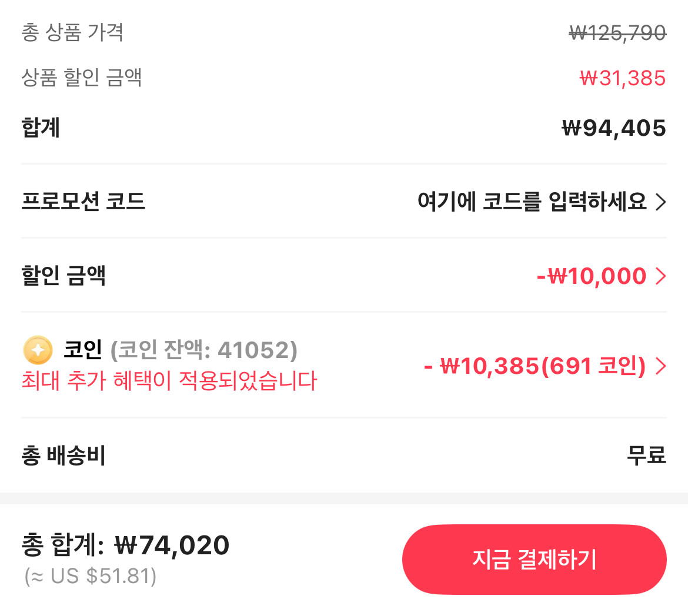Click the 총 배송비 label
The width and height of the screenshot is (688, 616).
(63, 456)
